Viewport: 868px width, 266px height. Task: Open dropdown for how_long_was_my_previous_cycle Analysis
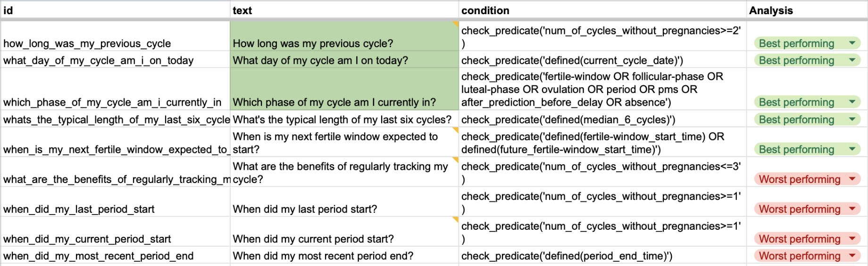(852, 43)
